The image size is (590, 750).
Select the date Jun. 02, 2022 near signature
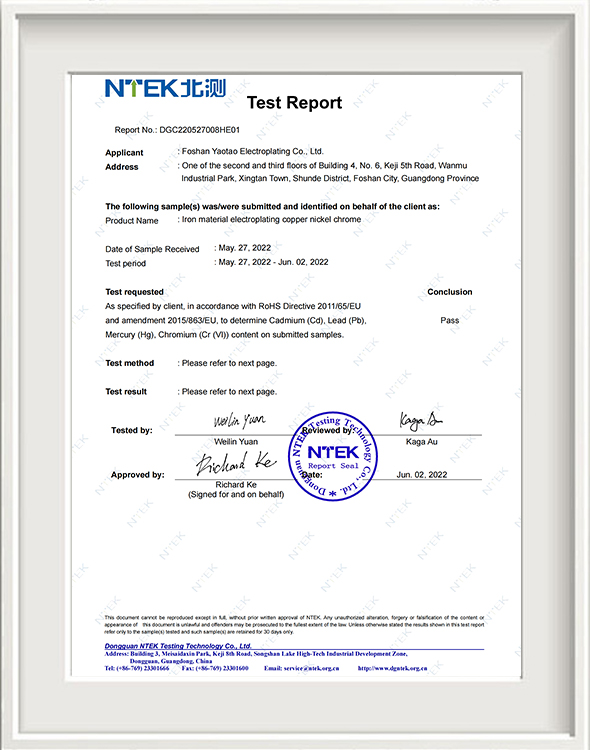pyautogui.click(x=422, y=474)
